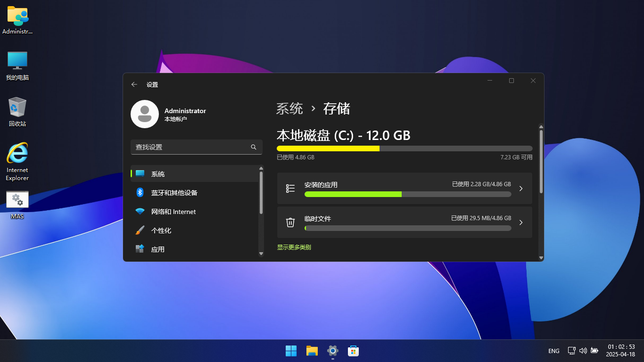Open the 系统 settings category
Viewport: 644px width, 362px height.
pyautogui.click(x=195, y=174)
